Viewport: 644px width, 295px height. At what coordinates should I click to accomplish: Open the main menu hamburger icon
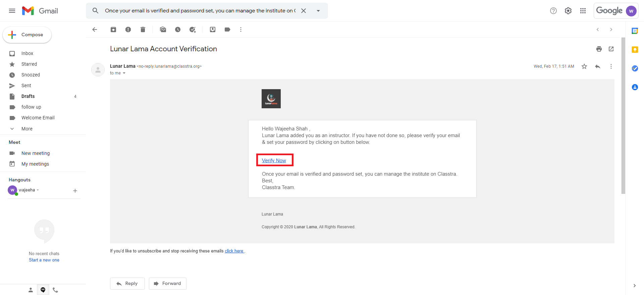tap(12, 11)
